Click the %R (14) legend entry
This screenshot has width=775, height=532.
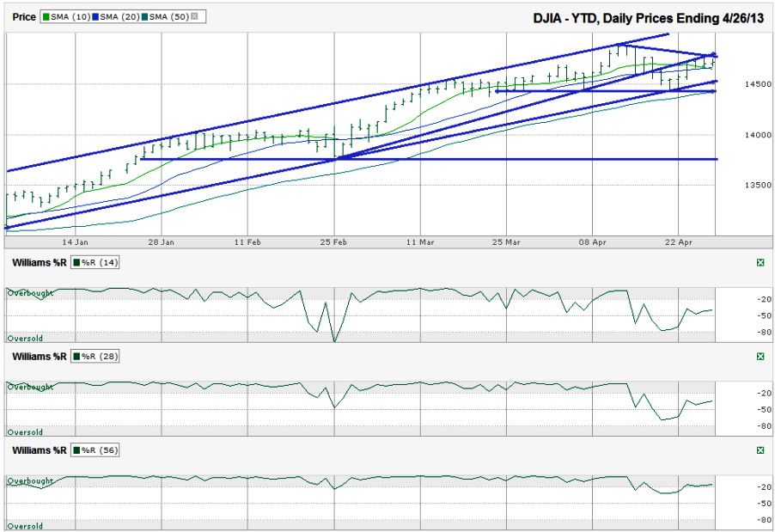(95, 262)
